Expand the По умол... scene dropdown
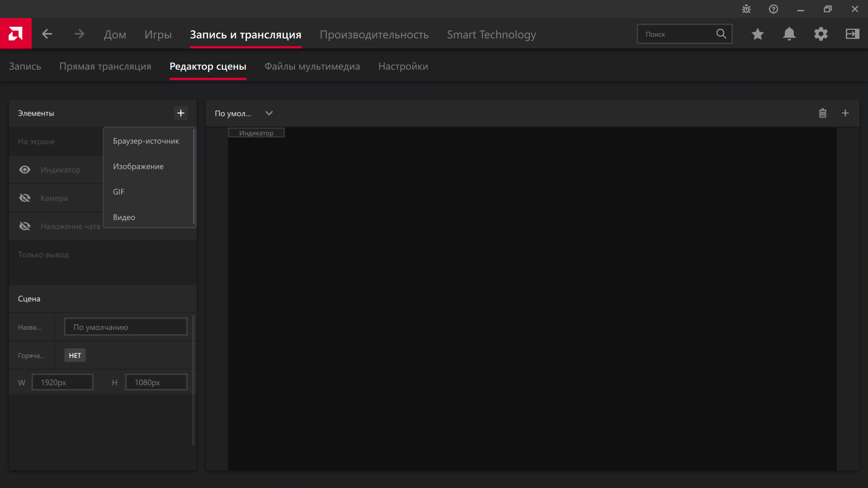 269,113
